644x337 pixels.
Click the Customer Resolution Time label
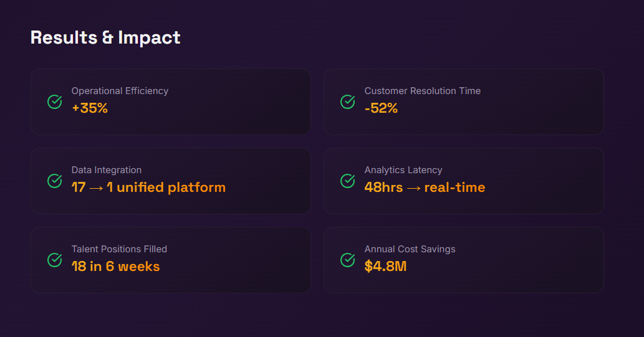coord(422,91)
